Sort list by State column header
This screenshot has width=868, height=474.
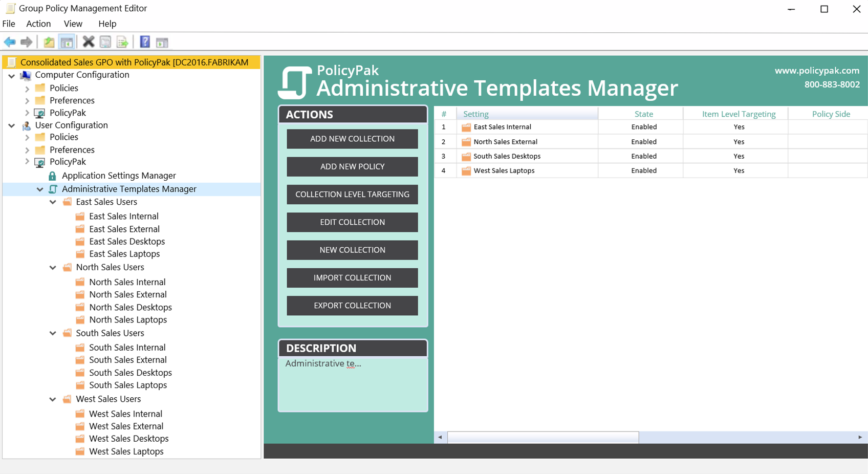[x=640, y=114]
